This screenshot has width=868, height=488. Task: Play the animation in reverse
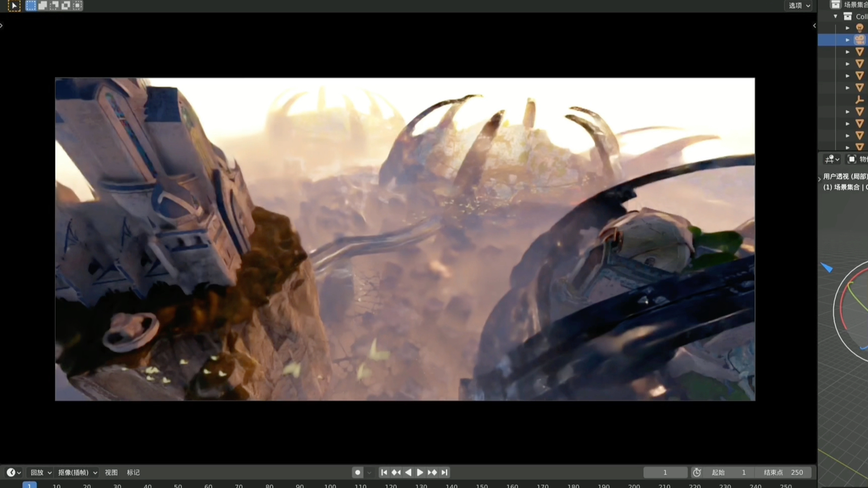click(408, 472)
